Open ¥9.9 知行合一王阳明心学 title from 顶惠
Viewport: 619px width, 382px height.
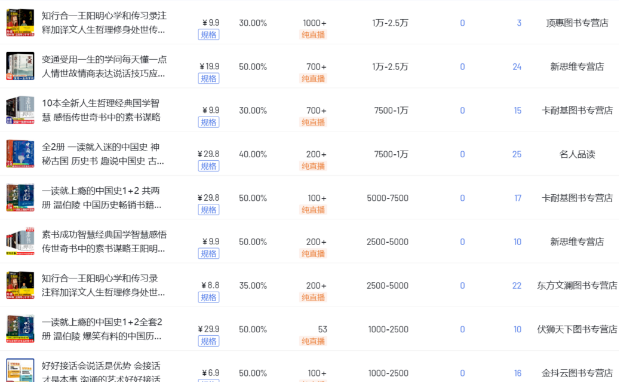pyautogui.click(x=104, y=22)
